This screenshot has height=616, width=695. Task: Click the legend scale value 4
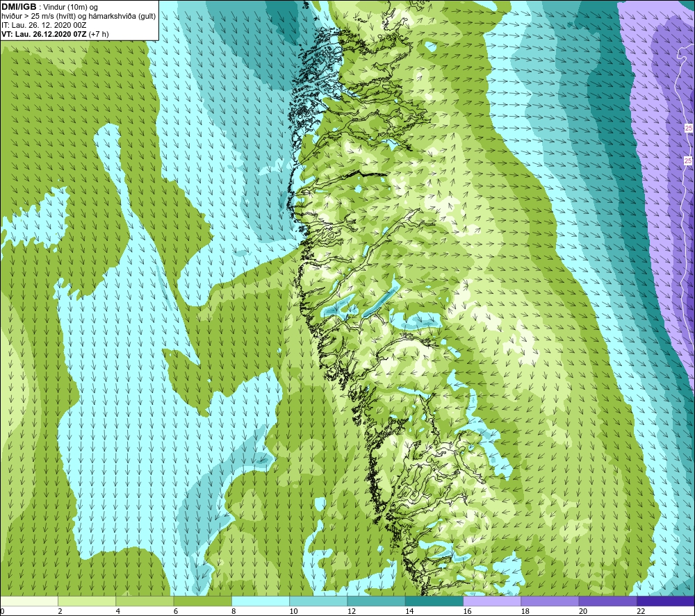point(118,611)
